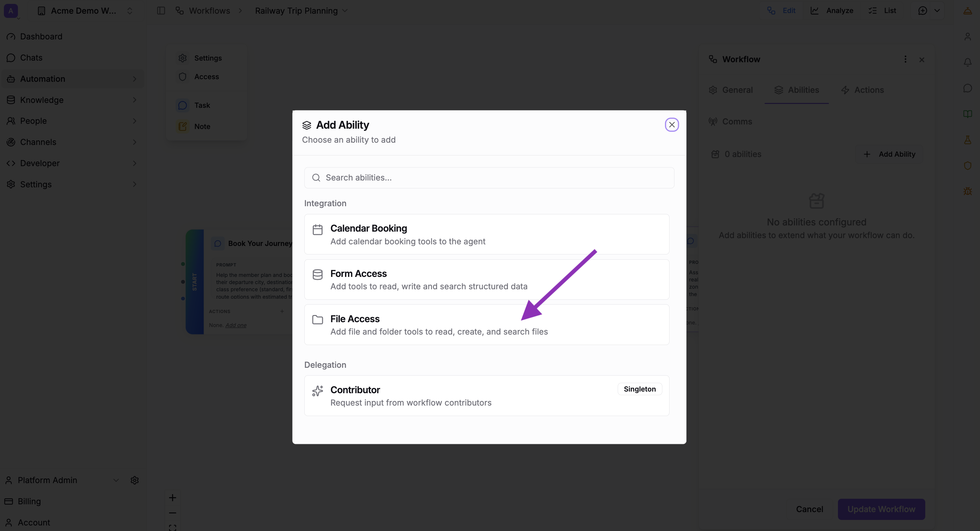Switch to the General tab in the Workflow panel
Viewport: 980px width, 531px height.
coord(731,90)
